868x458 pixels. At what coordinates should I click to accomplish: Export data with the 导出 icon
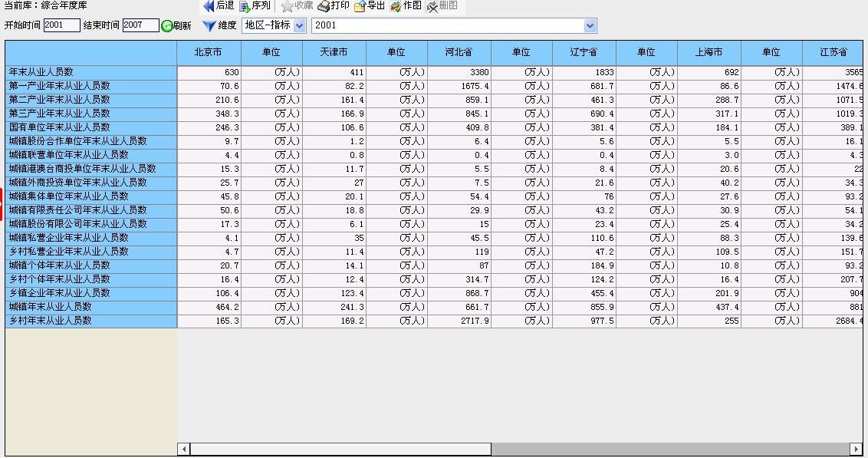pos(360,6)
